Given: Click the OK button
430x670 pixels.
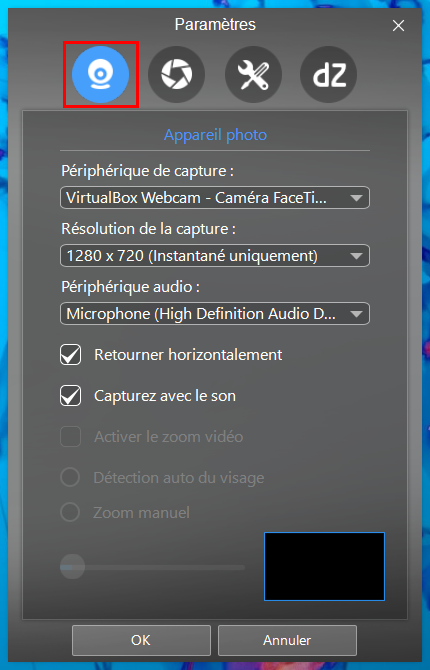Looking at the screenshot, I should tap(141, 640).
